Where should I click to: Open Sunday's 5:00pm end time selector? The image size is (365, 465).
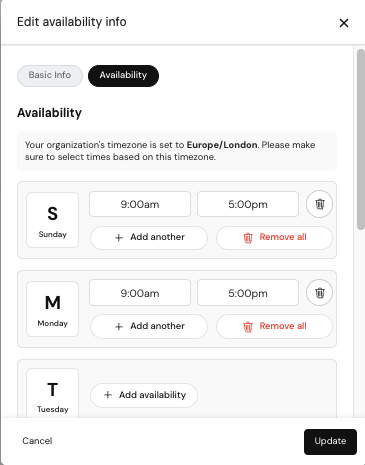click(x=248, y=204)
